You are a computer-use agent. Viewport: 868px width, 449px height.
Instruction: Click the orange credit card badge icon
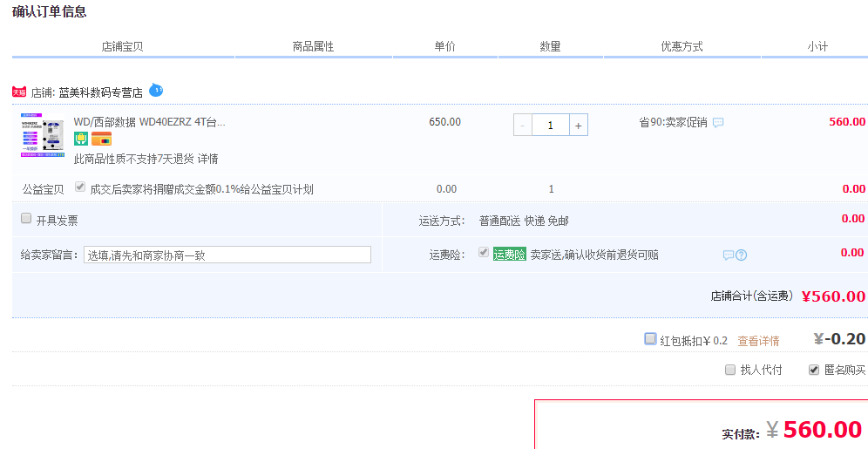tap(101, 139)
